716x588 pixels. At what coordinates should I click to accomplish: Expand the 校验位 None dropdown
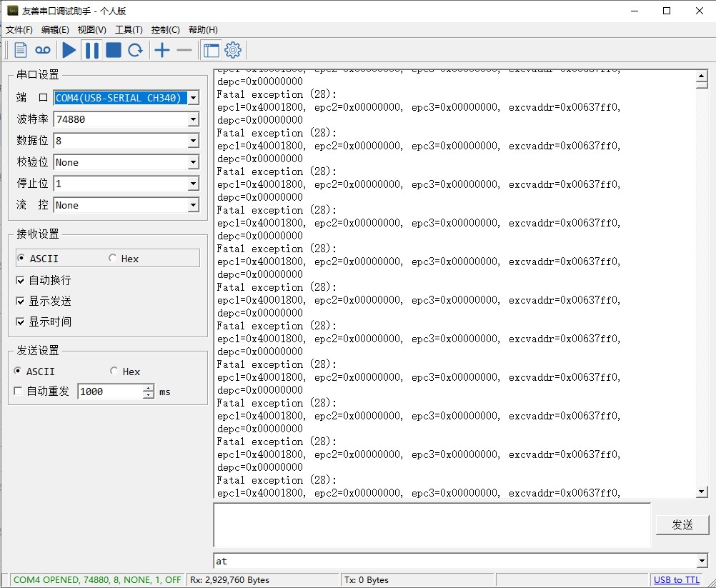click(194, 162)
